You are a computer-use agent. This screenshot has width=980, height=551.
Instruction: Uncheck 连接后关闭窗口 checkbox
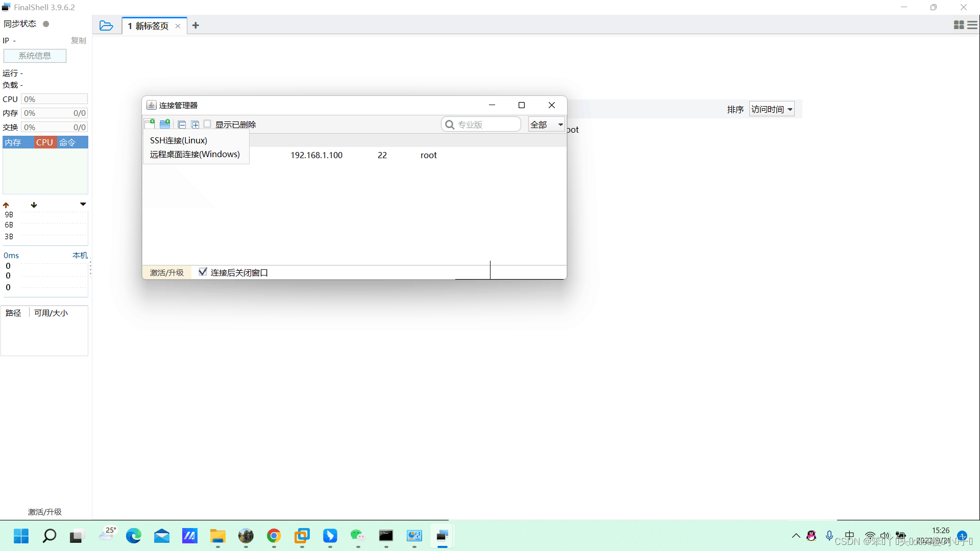203,272
